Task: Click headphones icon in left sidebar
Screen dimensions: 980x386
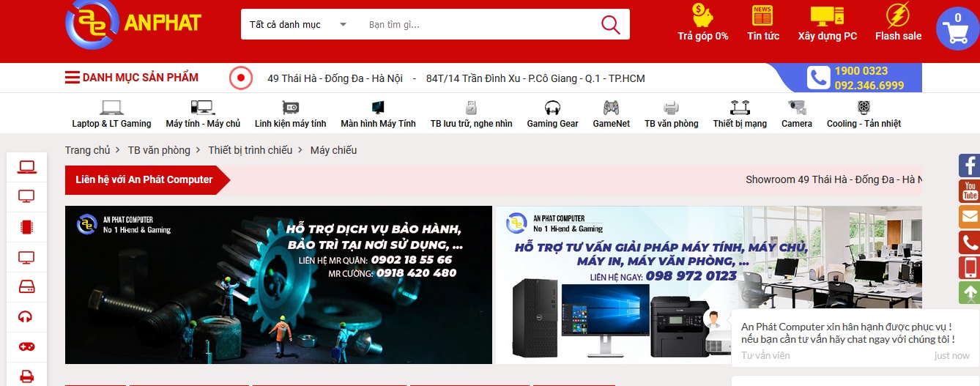Action: click(x=27, y=316)
